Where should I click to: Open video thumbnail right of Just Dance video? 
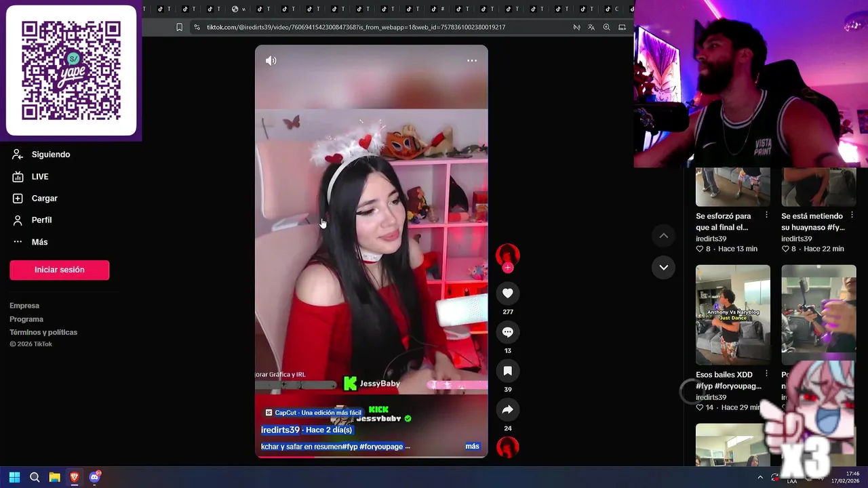click(818, 314)
